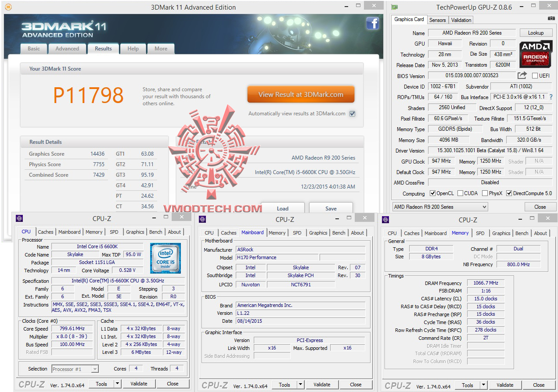The height and width of the screenshot is (392, 558).
Task: Open Bench tab in CPU-Z CPU window
Action: click(x=155, y=232)
